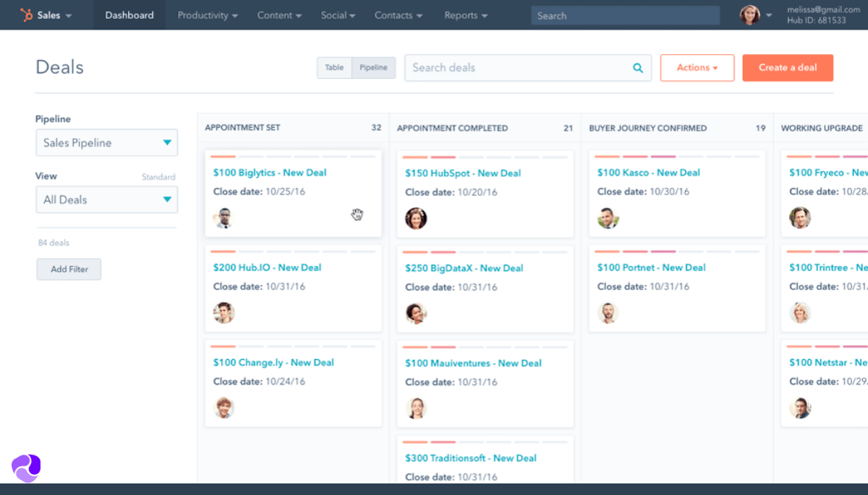Click owner avatar on HubSpot deal card
Image resolution: width=868 pixels, height=495 pixels.
(416, 218)
